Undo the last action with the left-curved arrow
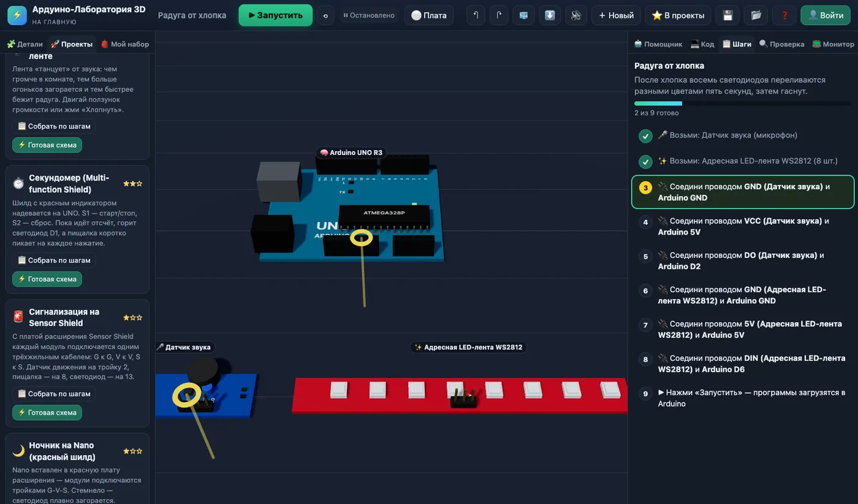The width and height of the screenshot is (858, 504). 476,15
